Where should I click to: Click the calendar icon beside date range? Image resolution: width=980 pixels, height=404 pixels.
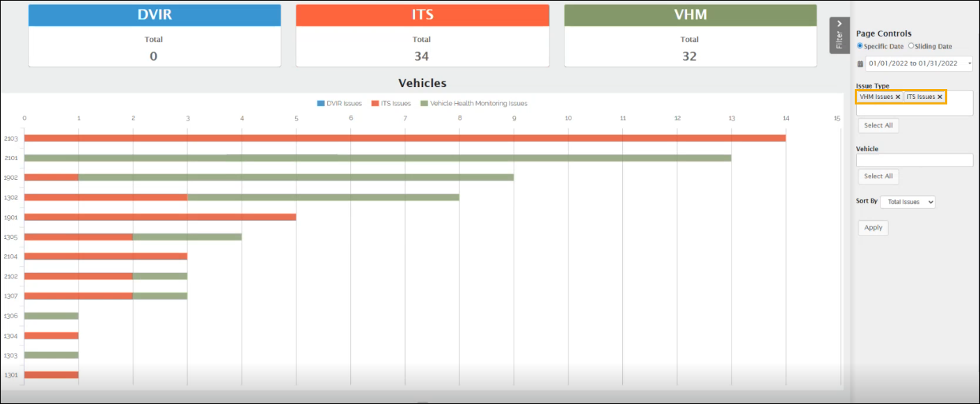tap(860, 64)
